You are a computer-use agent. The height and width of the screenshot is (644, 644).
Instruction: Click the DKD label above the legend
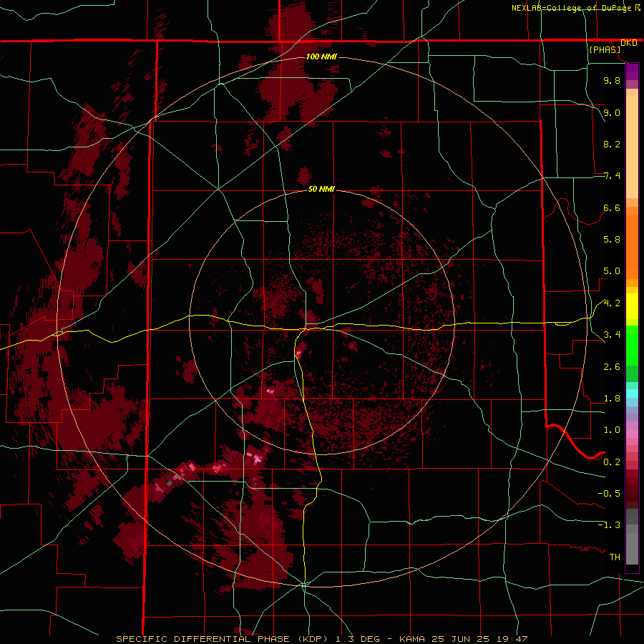(x=629, y=43)
